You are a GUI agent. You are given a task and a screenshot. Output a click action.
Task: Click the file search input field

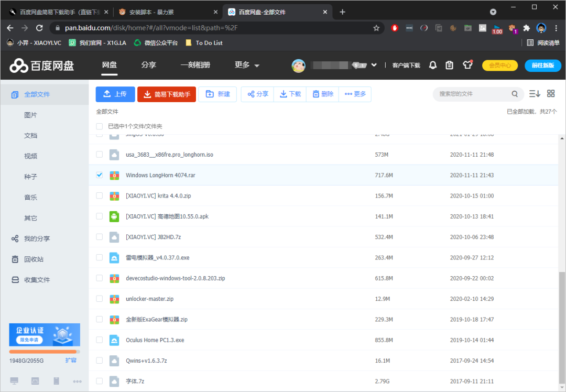point(472,94)
